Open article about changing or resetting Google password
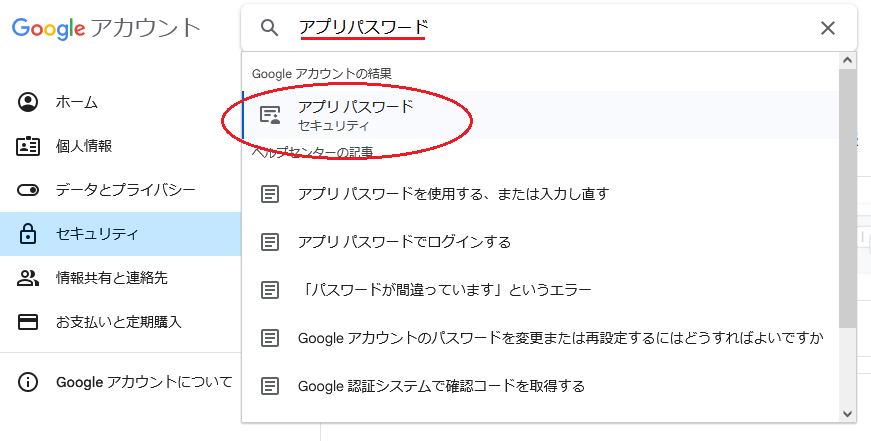871x441 pixels. [560, 338]
